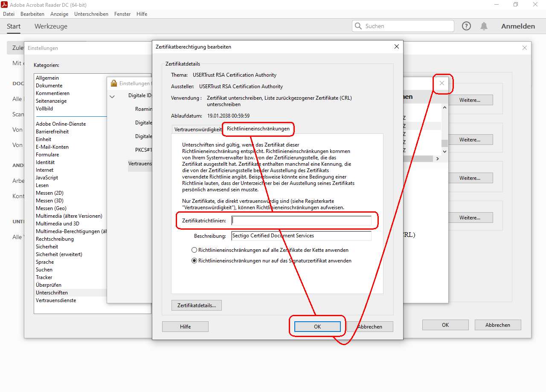Click the Hilfe button

click(185, 326)
